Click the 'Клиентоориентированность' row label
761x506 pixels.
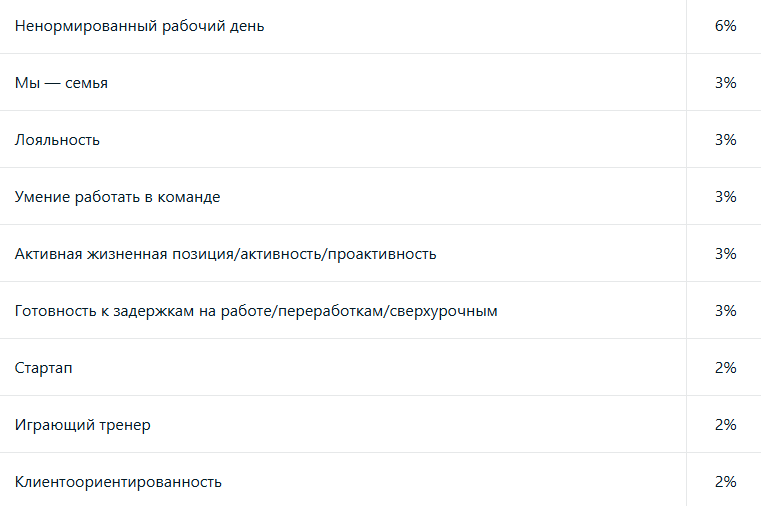118,482
